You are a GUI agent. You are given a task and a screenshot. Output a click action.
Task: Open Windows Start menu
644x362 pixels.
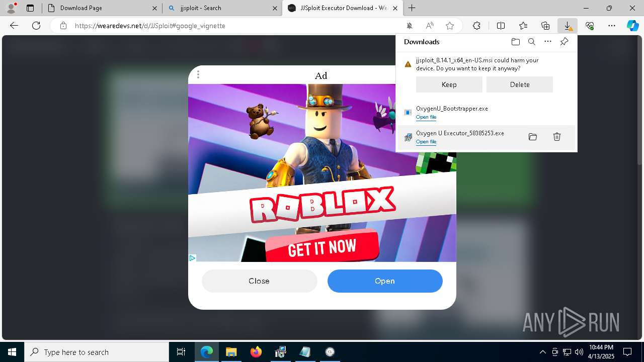coord(12,352)
